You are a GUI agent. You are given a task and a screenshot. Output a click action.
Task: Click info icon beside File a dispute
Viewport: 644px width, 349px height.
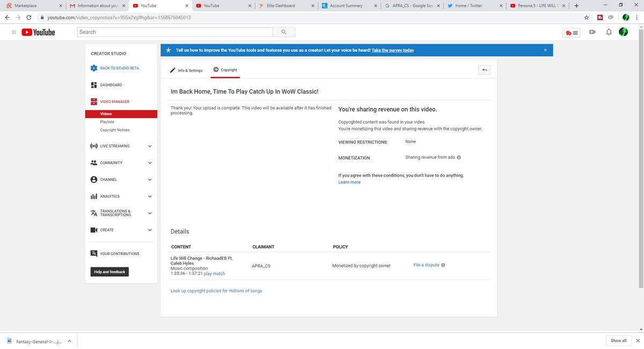pos(443,265)
